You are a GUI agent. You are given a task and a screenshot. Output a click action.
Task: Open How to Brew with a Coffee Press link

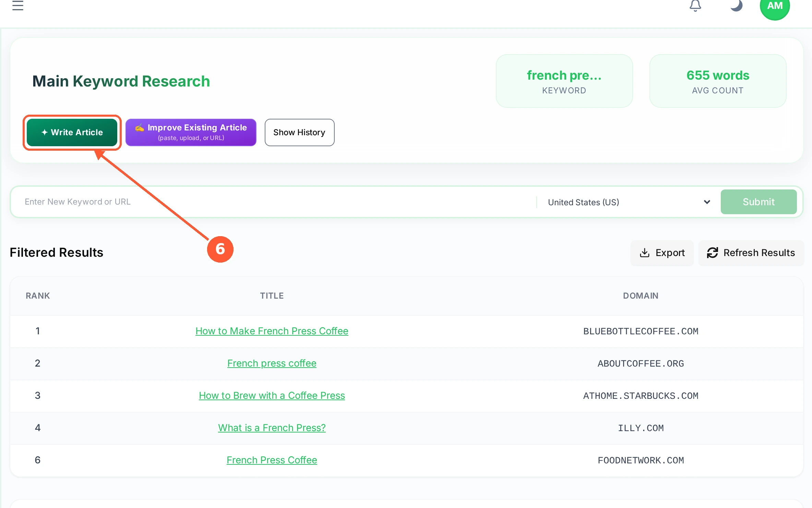coord(272,395)
